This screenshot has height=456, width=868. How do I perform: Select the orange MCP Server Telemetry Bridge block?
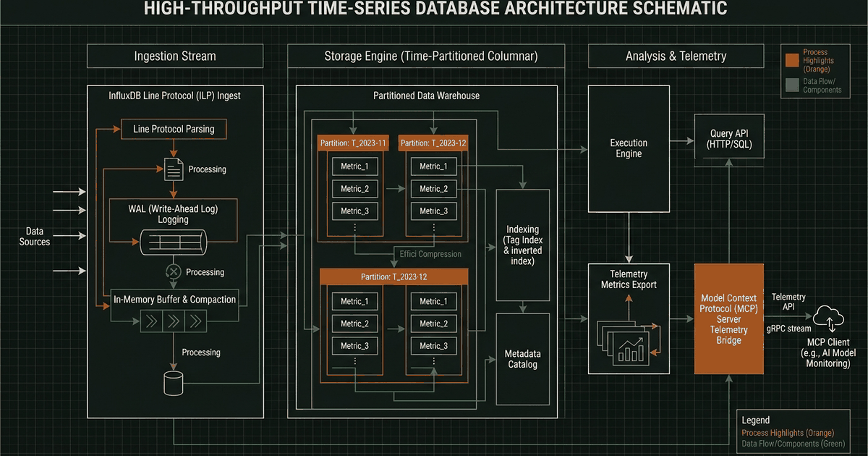point(729,319)
